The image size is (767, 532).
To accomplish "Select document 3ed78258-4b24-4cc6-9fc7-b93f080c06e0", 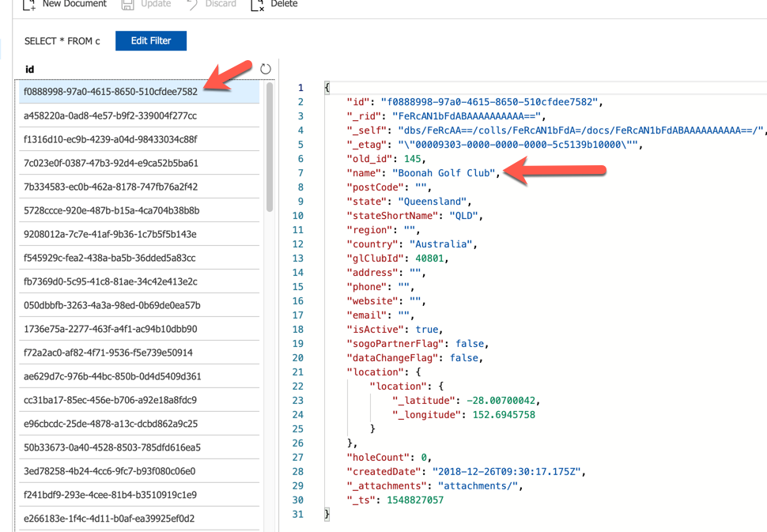I will pyautogui.click(x=139, y=471).
